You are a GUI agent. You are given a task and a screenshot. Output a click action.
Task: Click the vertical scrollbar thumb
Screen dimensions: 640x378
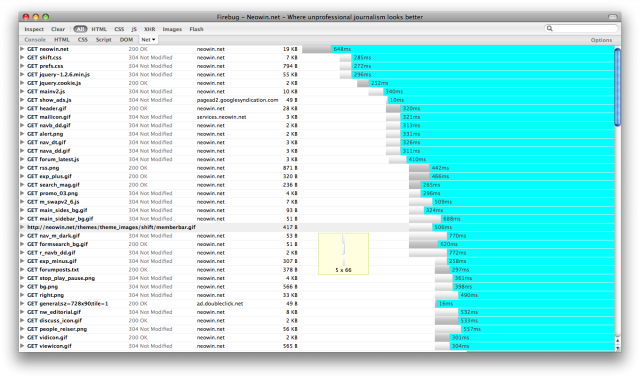[617, 87]
